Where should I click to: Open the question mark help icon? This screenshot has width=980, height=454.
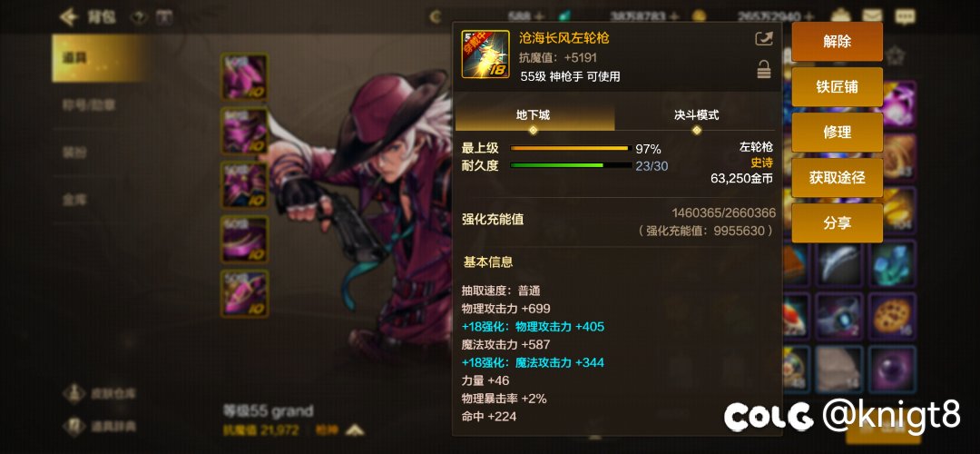[139, 17]
